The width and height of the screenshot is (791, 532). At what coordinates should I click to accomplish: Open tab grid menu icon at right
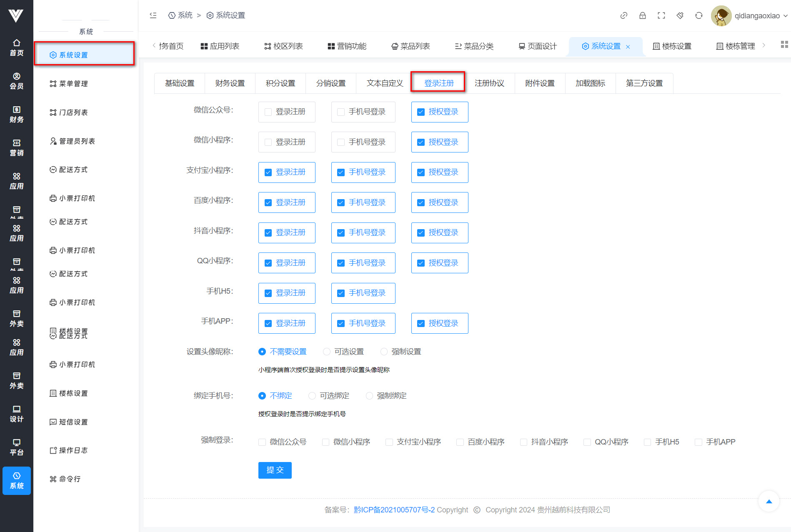pyautogui.click(x=784, y=45)
